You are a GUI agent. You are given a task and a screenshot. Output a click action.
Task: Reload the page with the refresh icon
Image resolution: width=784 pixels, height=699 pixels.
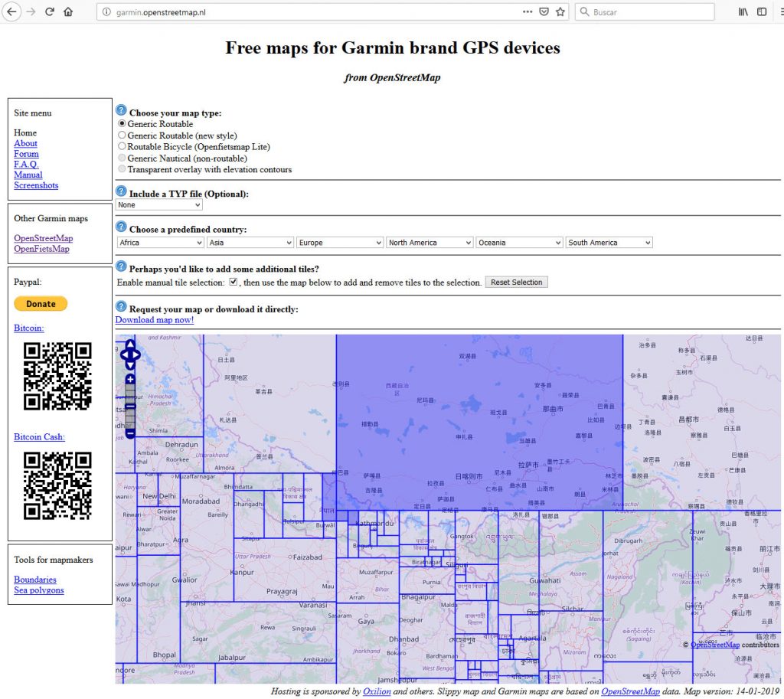(50, 12)
